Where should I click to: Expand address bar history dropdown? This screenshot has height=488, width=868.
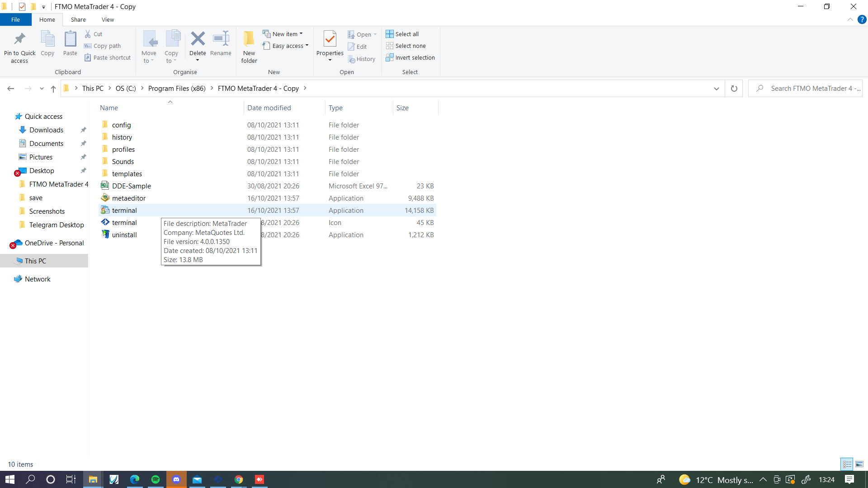[x=717, y=89]
